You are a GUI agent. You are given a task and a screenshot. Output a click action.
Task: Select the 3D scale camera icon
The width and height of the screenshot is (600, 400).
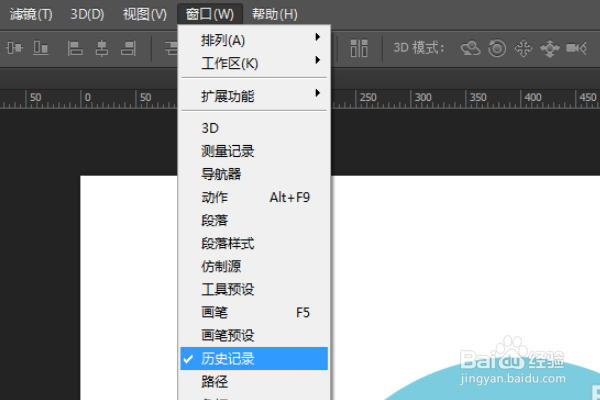click(577, 48)
